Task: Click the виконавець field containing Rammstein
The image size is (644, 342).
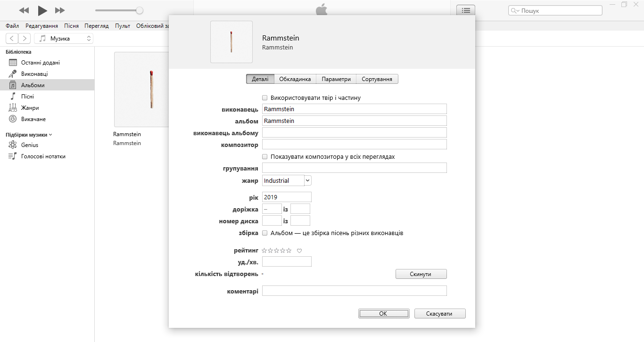Action: tap(355, 109)
